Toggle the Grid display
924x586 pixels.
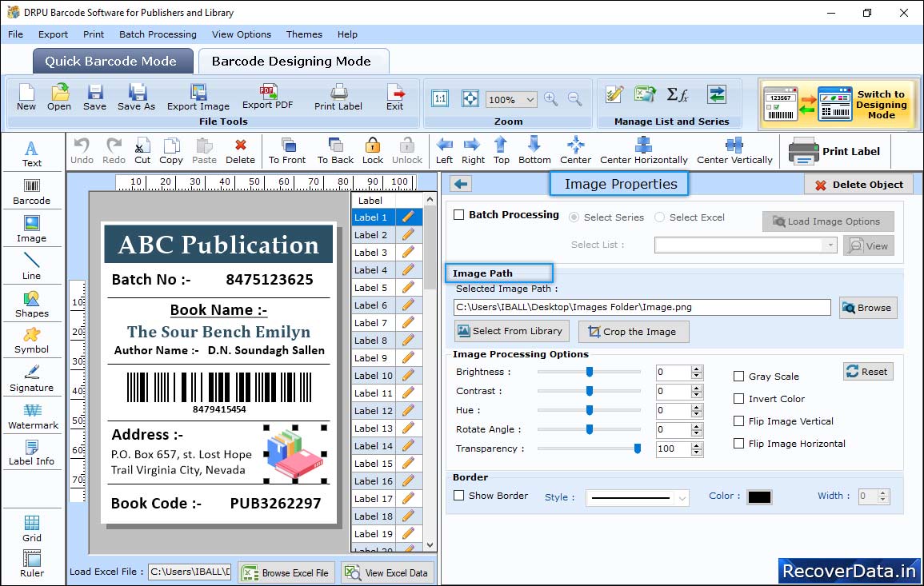pos(32,528)
